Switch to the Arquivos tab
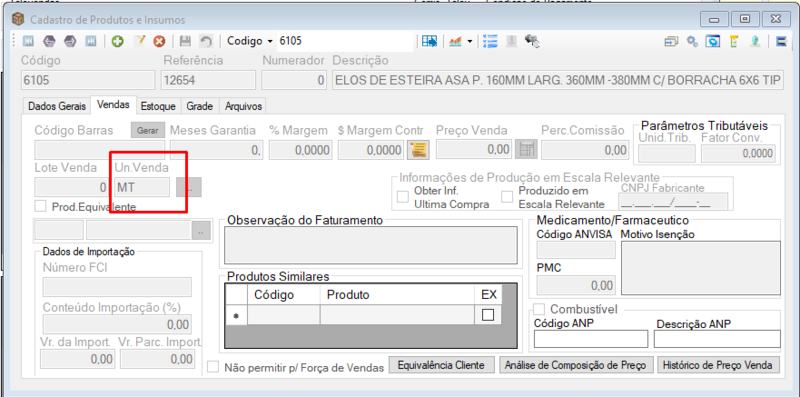The height and width of the screenshot is (397, 800). click(x=243, y=106)
